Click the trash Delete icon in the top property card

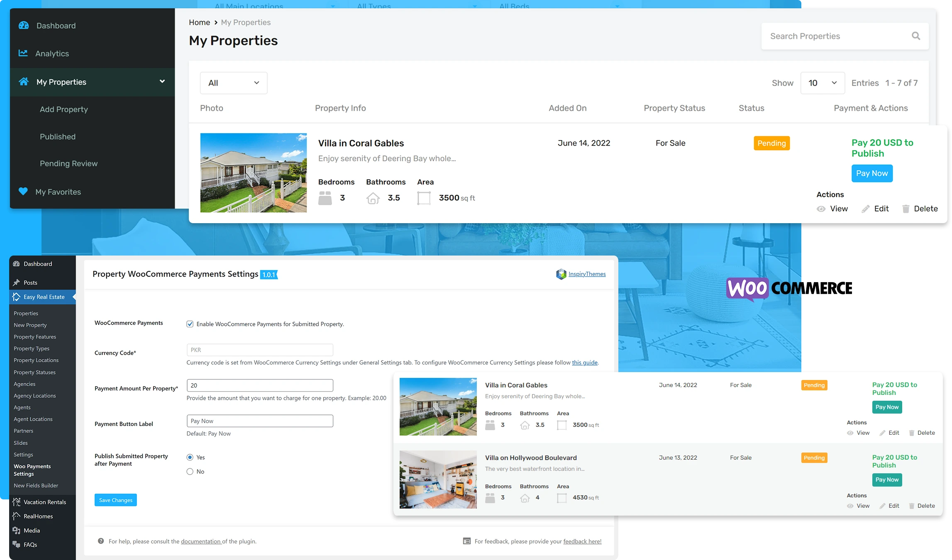click(906, 209)
